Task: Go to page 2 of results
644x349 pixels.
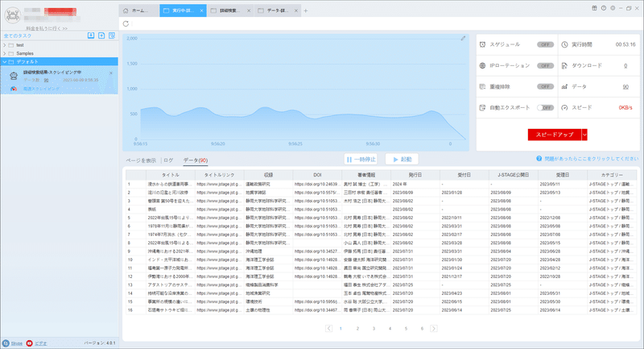Action: click(357, 328)
